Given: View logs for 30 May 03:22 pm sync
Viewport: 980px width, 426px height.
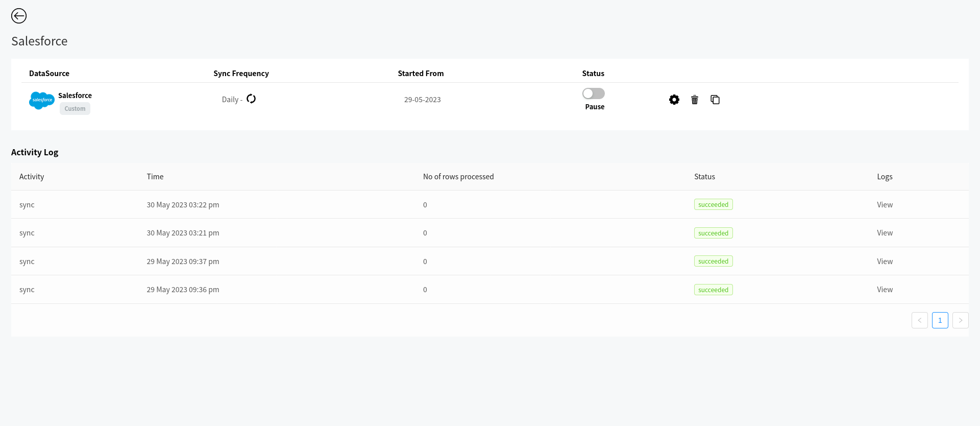Looking at the screenshot, I should click(x=885, y=205).
